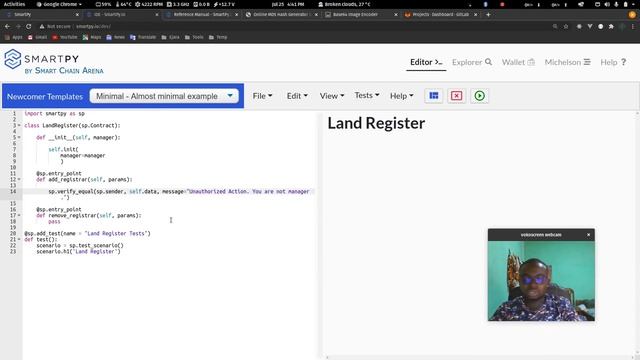640x360 pixels.
Task: Click the browser forward arrow
Action: pyautogui.click(x=18, y=26)
